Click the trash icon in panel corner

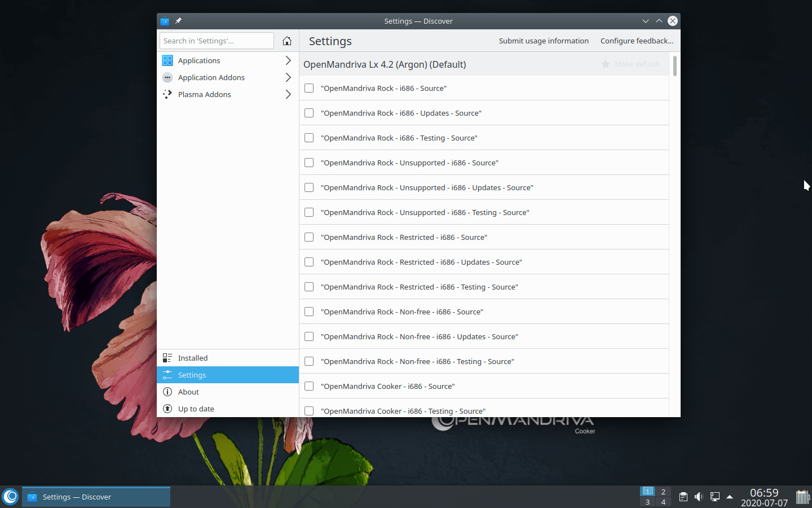803,497
